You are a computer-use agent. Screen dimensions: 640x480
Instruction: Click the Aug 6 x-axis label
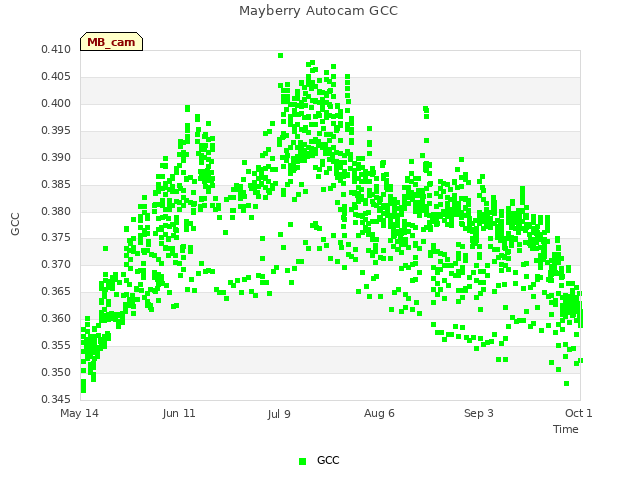coord(379,413)
